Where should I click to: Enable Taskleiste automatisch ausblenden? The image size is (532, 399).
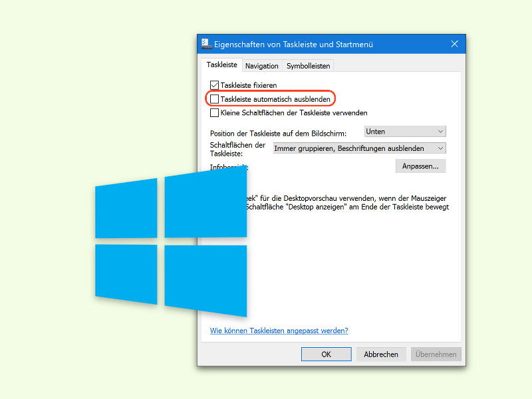(214, 99)
